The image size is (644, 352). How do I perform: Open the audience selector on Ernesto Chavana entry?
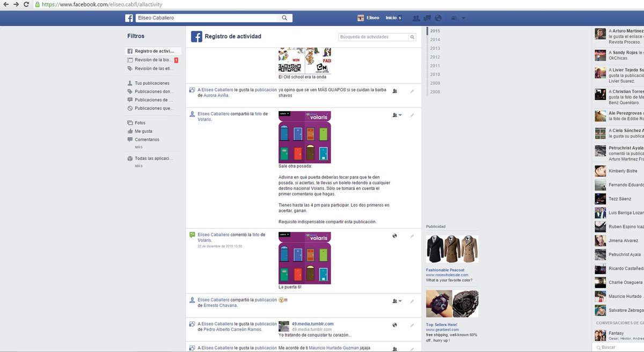[397, 301]
